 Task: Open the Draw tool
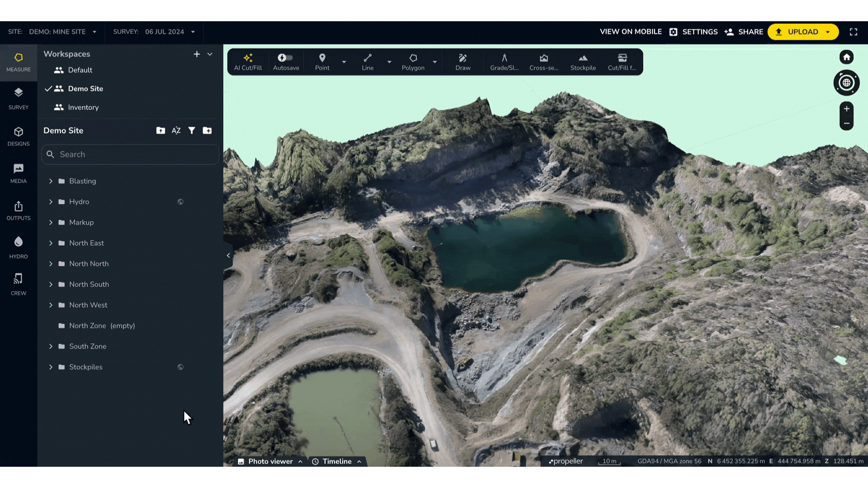click(x=462, y=62)
